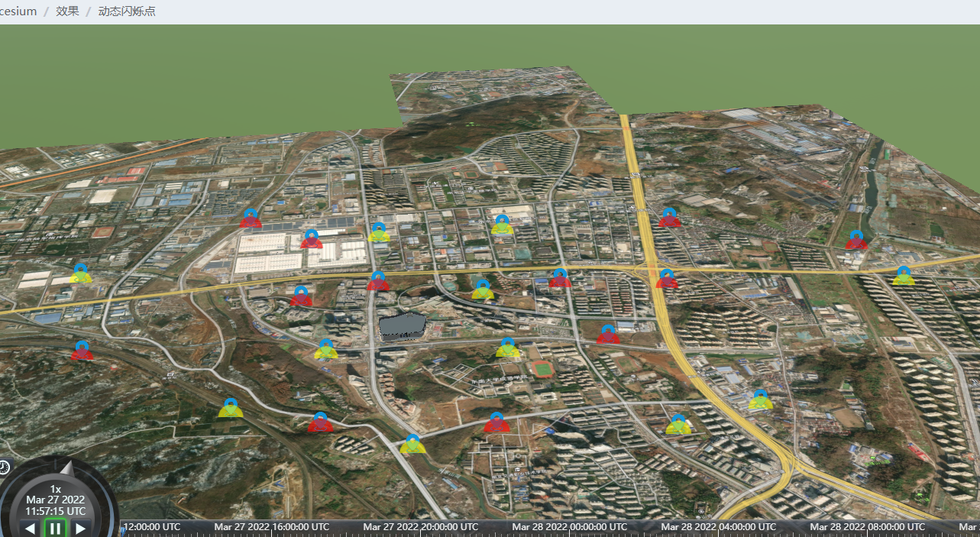The height and width of the screenshot is (537, 980).
Task: Select the rightmost red flashing marker
Action: point(855,240)
